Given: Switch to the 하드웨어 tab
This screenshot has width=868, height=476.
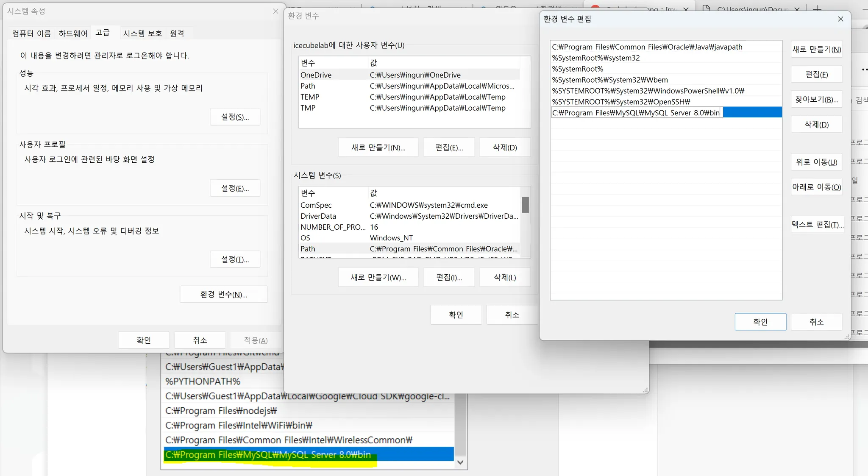Looking at the screenshot, I should [x=73, y=33].
